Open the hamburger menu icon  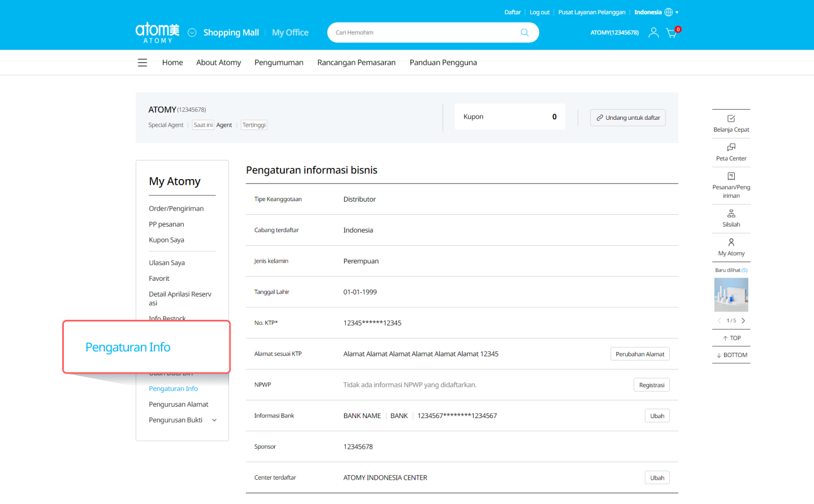(142, 63)
